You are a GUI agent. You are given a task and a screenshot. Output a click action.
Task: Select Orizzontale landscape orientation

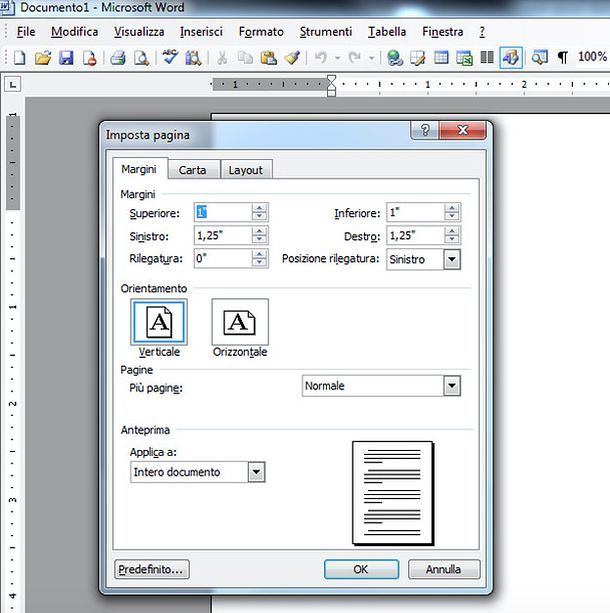click(240, 322)
